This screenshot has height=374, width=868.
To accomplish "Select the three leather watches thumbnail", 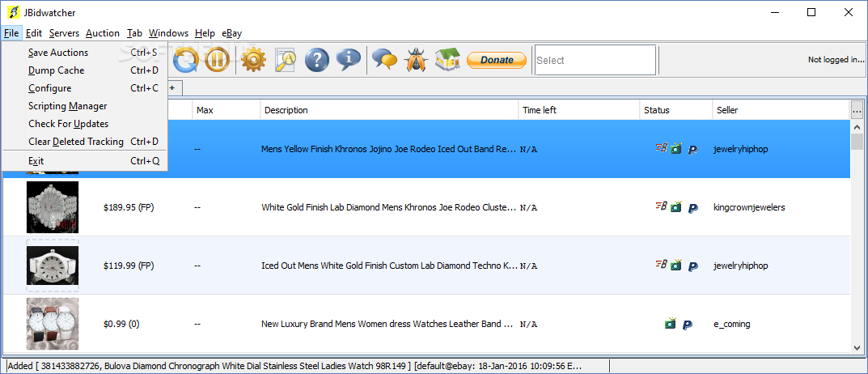I will 53,324.
